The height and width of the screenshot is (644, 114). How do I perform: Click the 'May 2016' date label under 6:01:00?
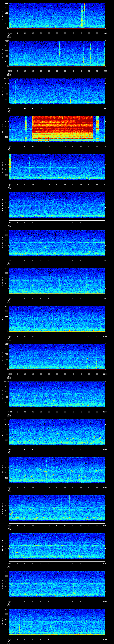coord(9,36)
